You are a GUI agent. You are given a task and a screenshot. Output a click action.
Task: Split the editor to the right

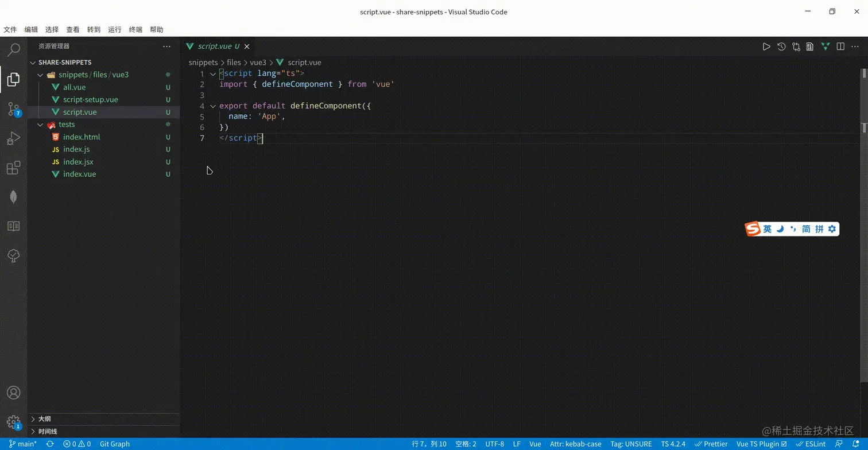[840, 46]
